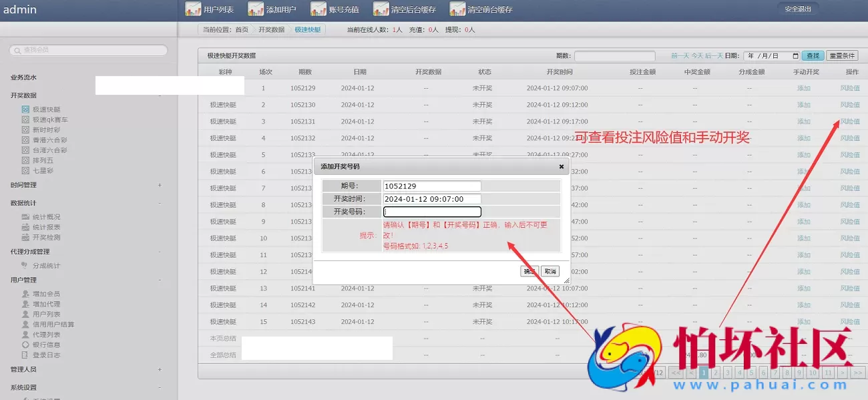This screenshot has height=400, width=868.
Task: Expand the 管理人员 section
Action: tap(160, 369)
